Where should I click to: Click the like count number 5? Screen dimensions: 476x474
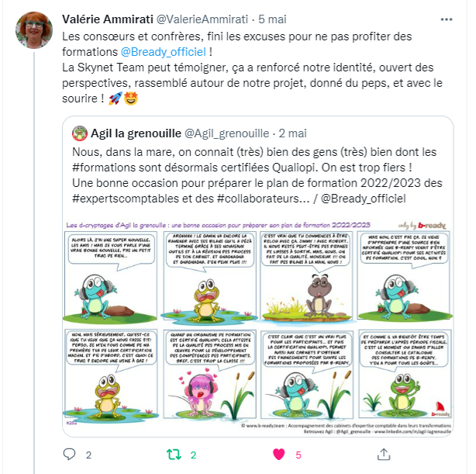click(x=298, y=455)
